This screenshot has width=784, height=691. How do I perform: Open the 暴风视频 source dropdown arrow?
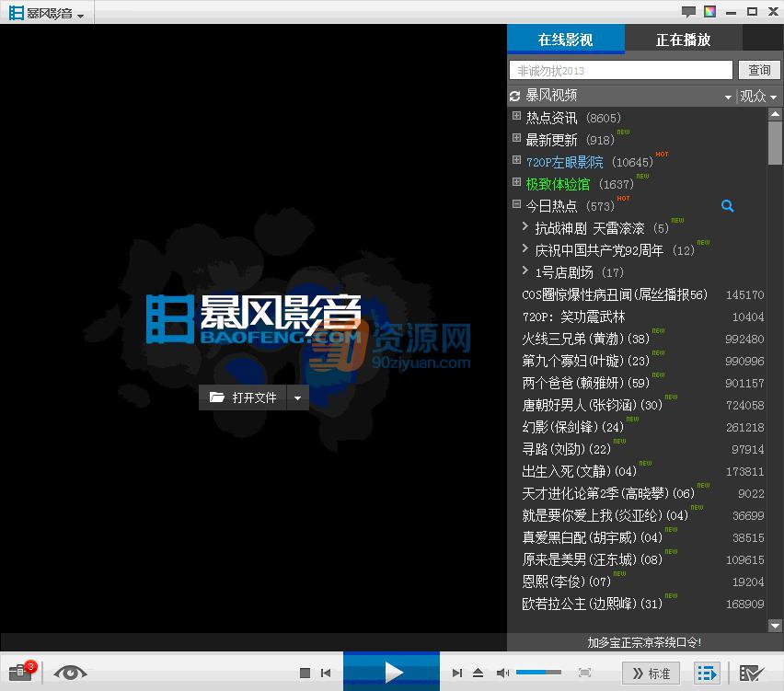click(728, 97)
